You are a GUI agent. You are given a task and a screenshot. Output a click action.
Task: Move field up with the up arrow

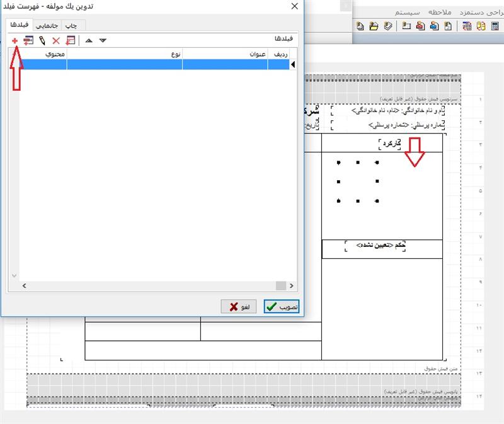(89, 40)
